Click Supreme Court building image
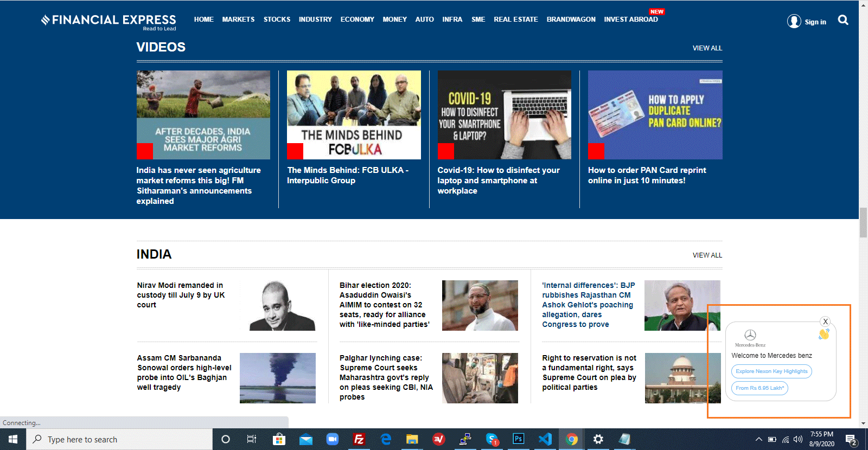The image size is (868, 450). pyautogui.click(x=682, y=378)
